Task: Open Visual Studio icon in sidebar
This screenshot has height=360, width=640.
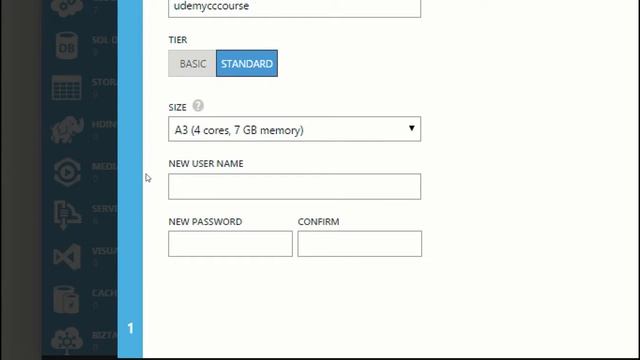Action: tap(67, 257)
